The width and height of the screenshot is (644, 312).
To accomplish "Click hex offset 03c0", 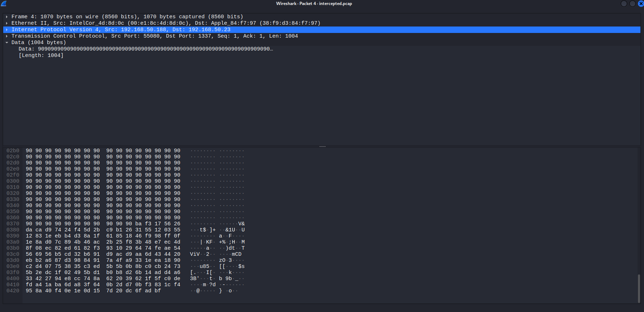I will click(13, 254).
